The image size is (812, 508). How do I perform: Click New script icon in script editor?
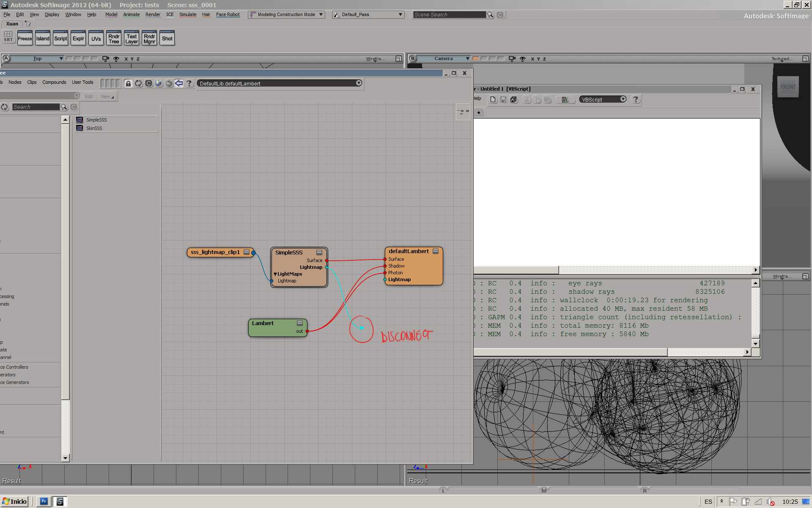point(493,99)
